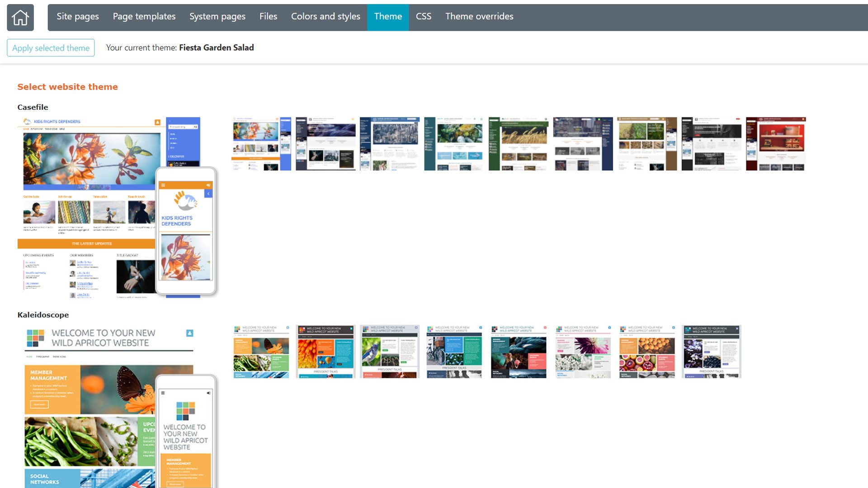
Task: Open the System pages tab
Action: [x=217, y=17]
